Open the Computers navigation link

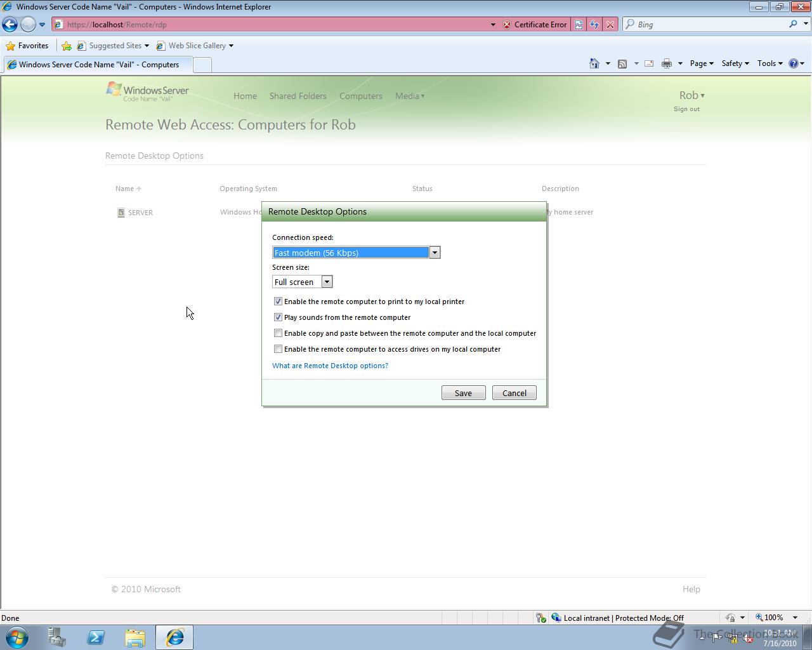361,96
